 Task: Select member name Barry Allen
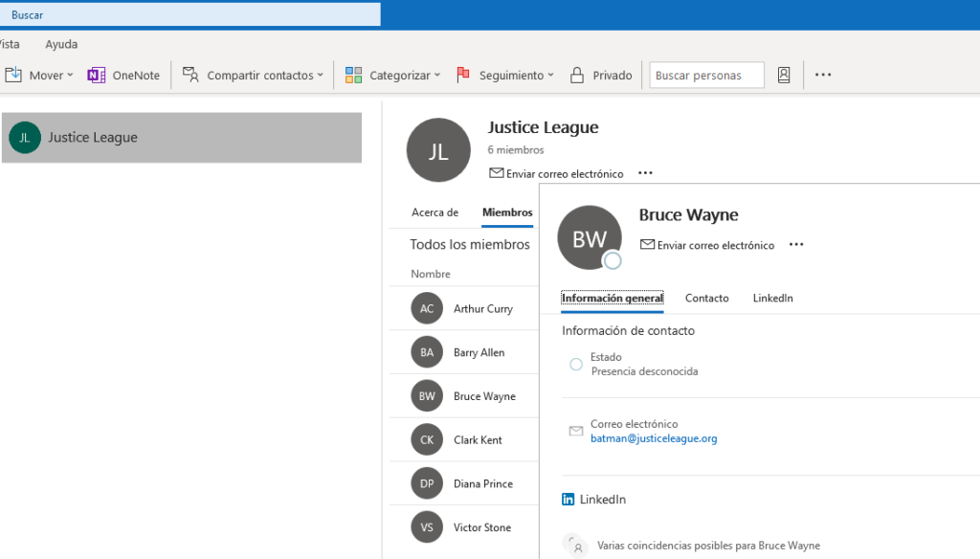tap(479, 352)
